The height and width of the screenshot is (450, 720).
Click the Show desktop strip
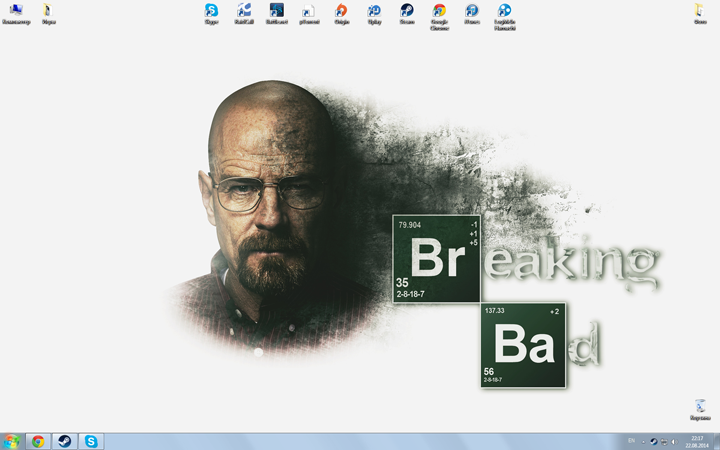click(x=716, y=441)
